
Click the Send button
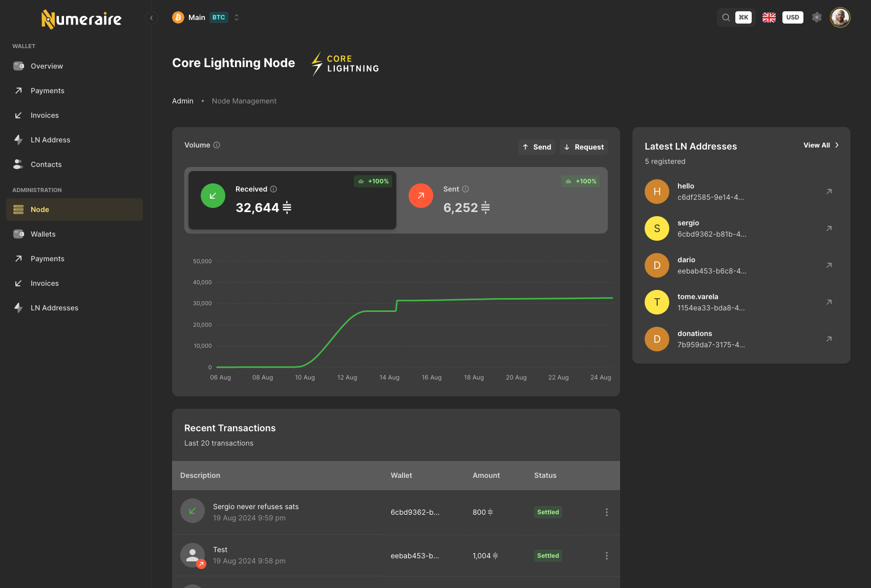(x=537, y=147)
